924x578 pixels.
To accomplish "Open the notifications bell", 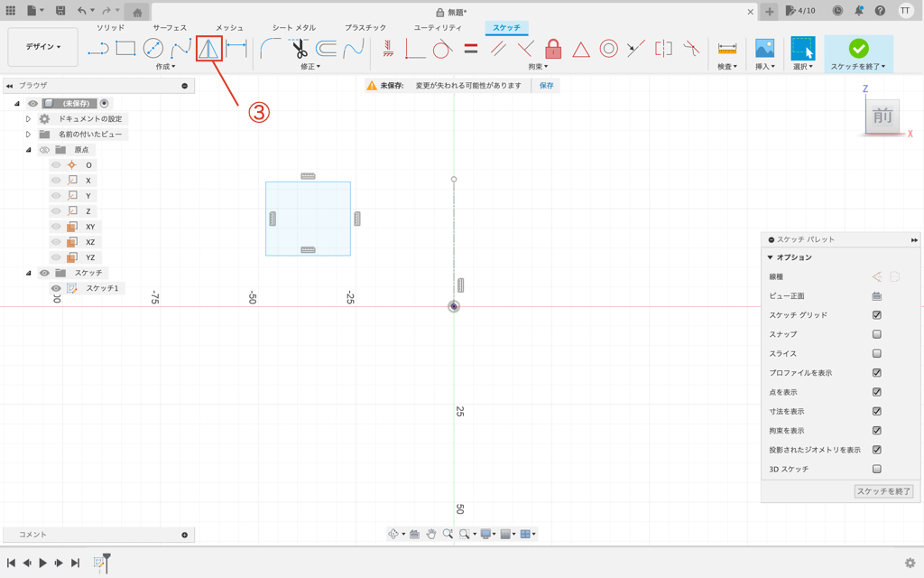I will point(859,11).
